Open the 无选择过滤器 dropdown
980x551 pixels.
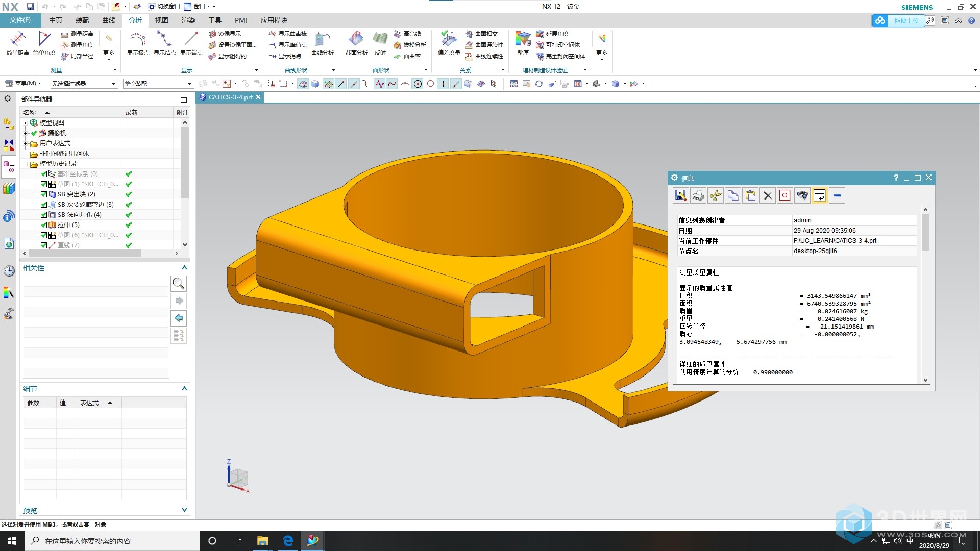pos(84,84)
